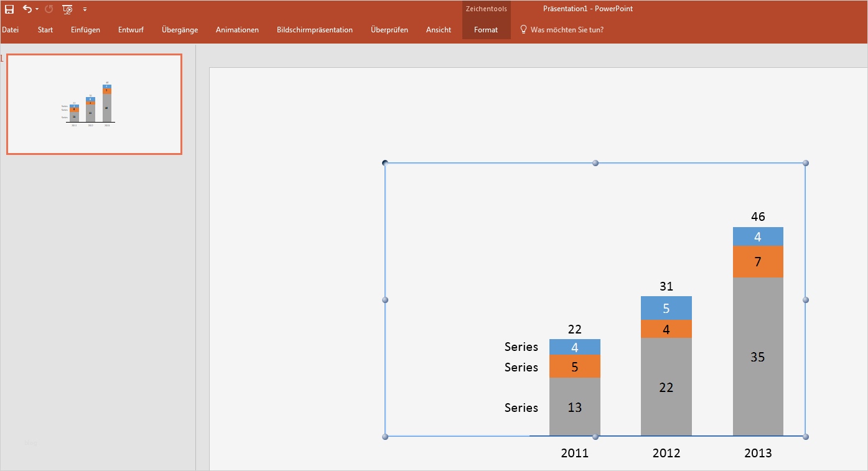Select the orange 2013 segment labeled 7
Image resolution: width=868 pixels, height=471 pixels.
(x=758, y=262)
